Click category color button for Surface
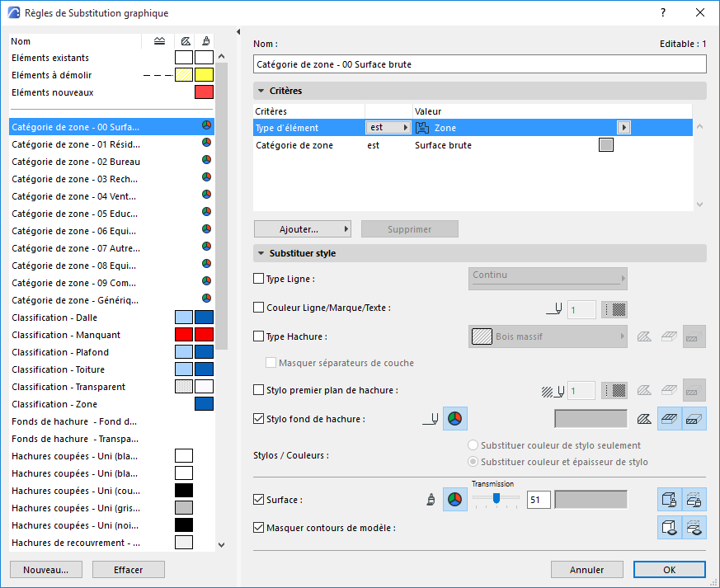The width and height of the screenshot is (720, 588). [x=454, y=500]
